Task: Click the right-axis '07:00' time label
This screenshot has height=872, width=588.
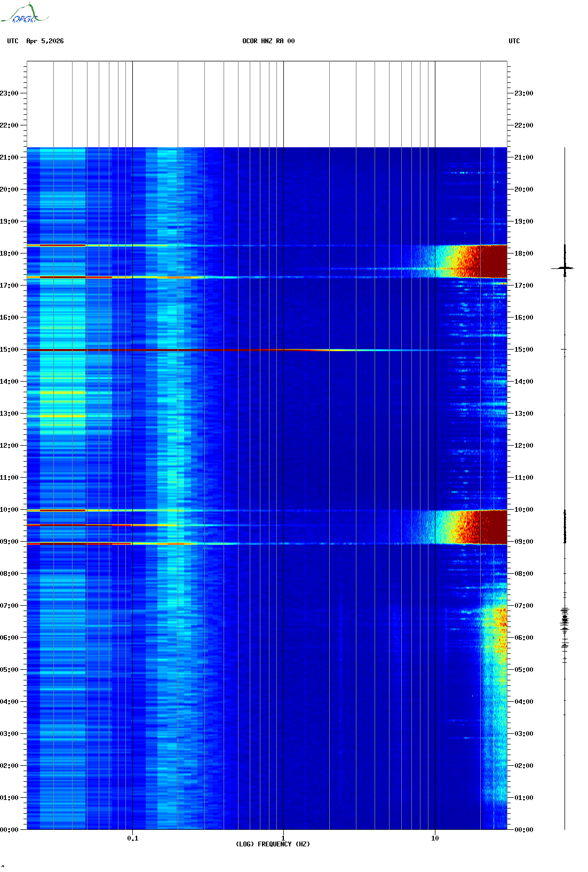Action: pyautogui.click(x=523, y=606)
